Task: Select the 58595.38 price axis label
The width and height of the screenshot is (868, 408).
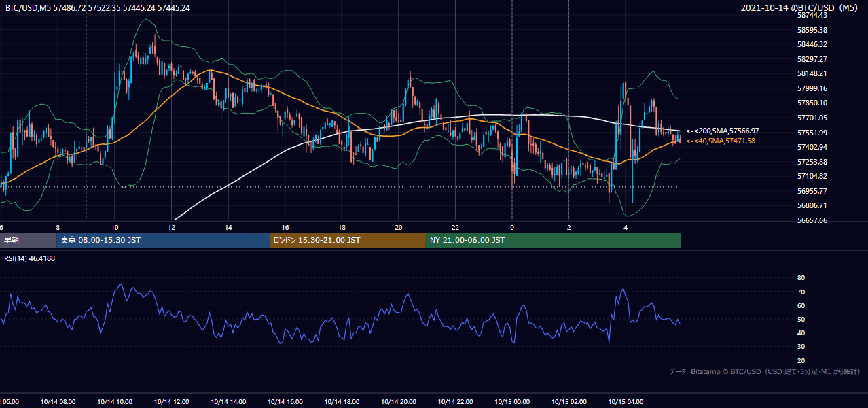Action: 812,30
